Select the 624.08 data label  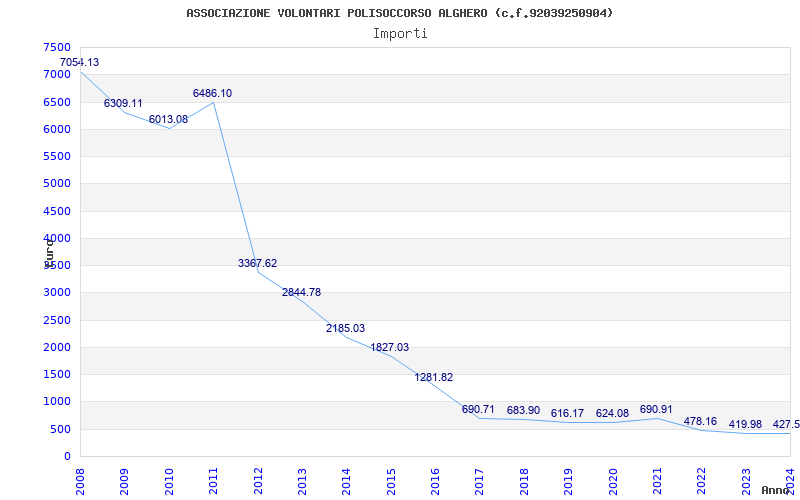click(612, 413)
